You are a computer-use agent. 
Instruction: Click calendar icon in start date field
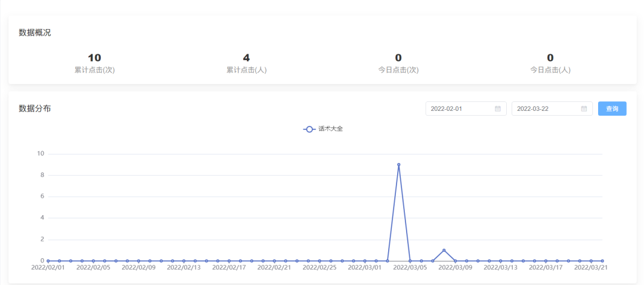[498, 109]
